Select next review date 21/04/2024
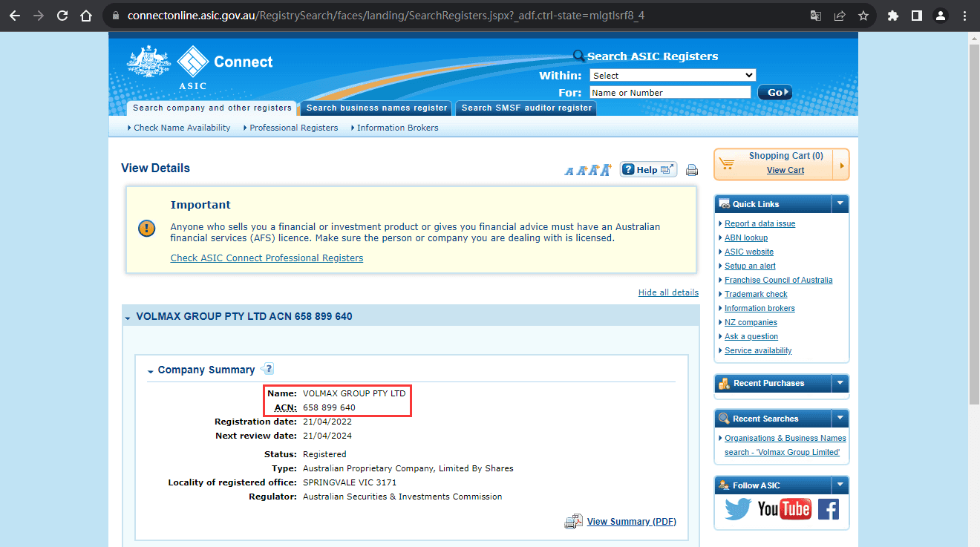 coord(327,436)
